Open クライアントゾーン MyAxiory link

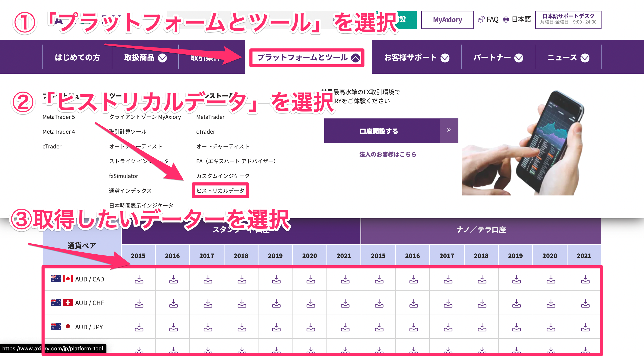(x=145, y=117)
